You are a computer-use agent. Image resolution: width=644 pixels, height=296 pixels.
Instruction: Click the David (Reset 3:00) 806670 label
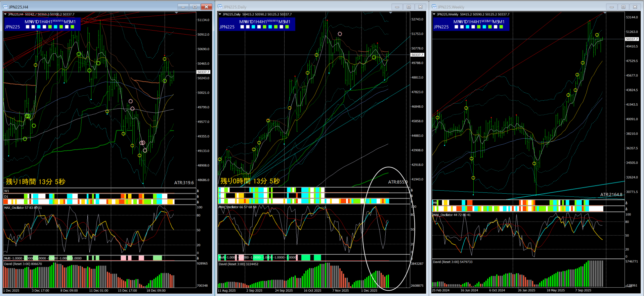pyautogui.click(x=23, y=264)
